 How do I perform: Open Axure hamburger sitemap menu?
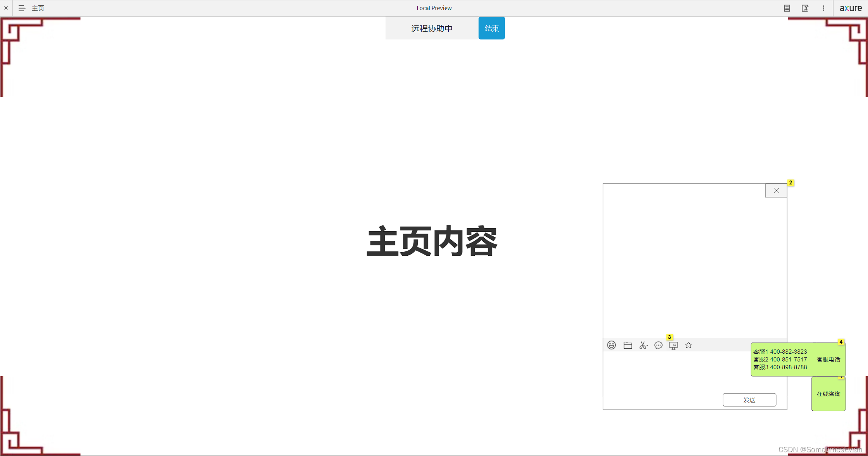click(x=22, y=8)
